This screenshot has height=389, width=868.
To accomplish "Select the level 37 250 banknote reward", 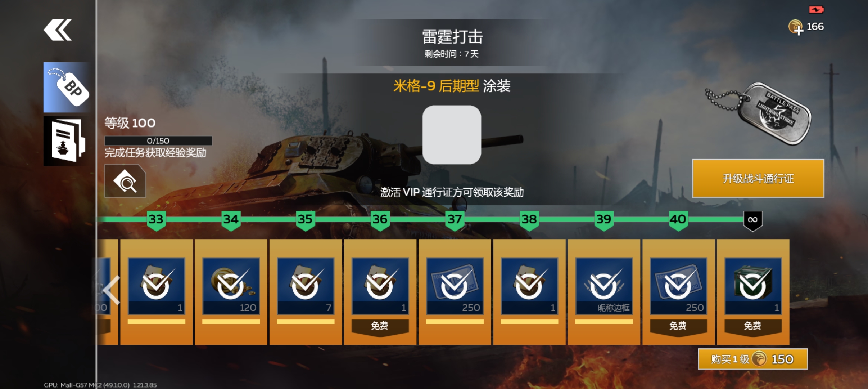I will click(455, 292).
